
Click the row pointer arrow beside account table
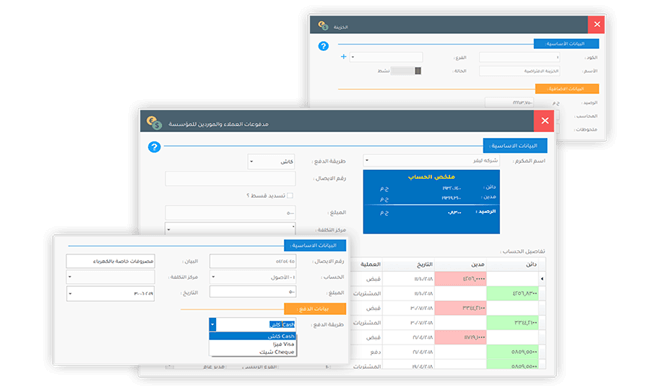(x=542, y=279)
